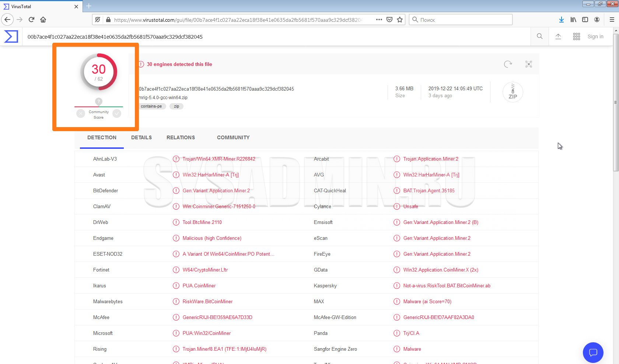Click the VirusTotal search magnifier icon
Image resolution: width=619 pixels, height=364 pixels.
540,36
